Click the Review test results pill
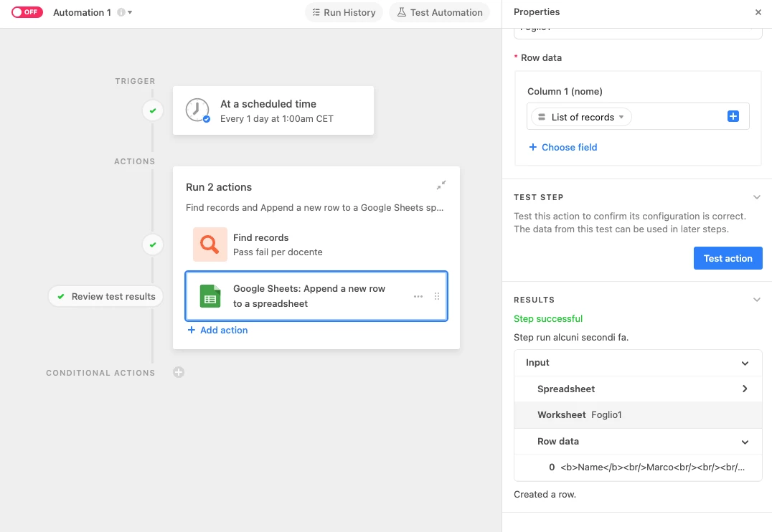The width and height of the screenshot is (772, 532). coord(106,296)
